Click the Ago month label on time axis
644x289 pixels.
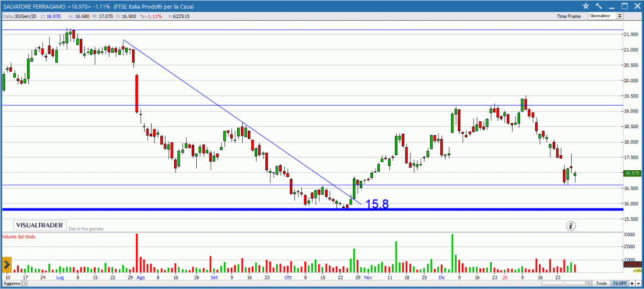click(x=140, y=278)
